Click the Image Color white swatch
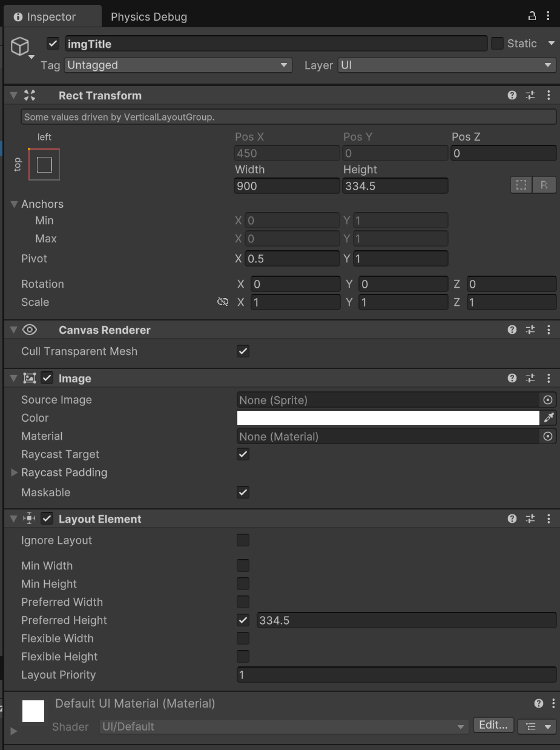Screen dimensions: 560x750 387,418
